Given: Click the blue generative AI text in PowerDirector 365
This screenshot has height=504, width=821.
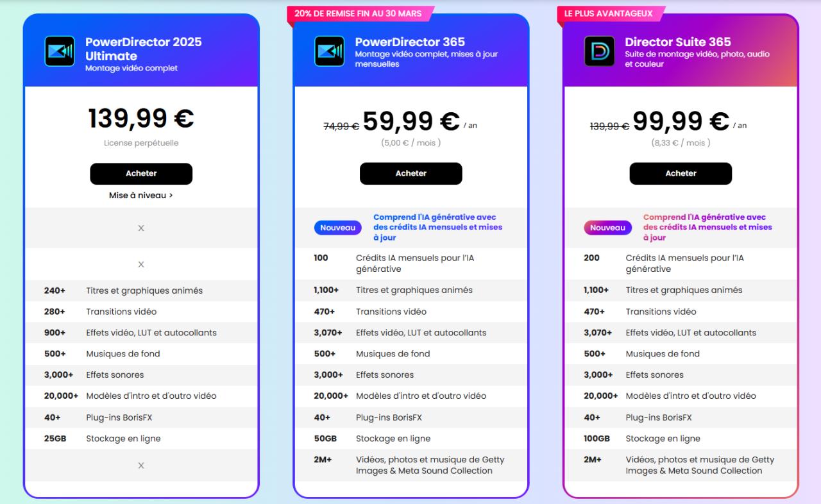Looking at the screenshot, I should (437, 228).
